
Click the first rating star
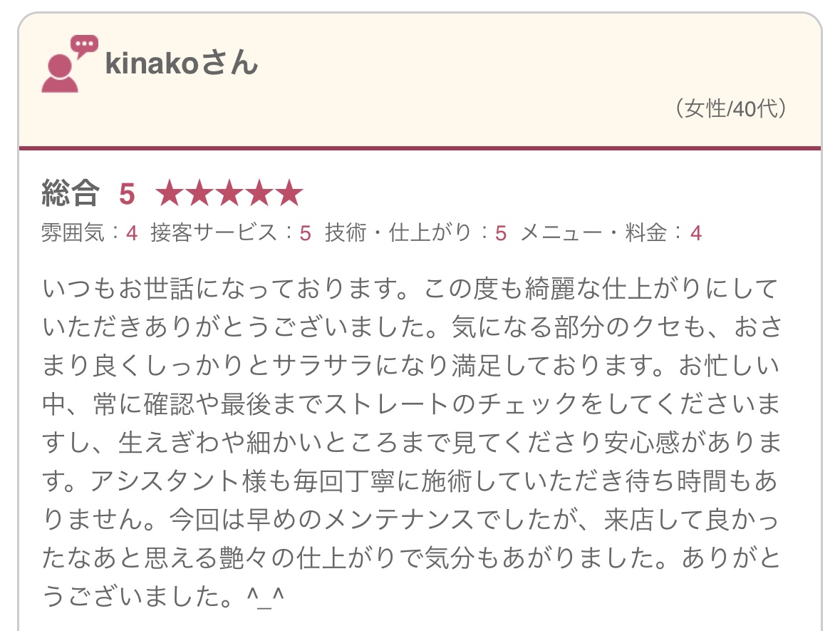click(169, 194)
